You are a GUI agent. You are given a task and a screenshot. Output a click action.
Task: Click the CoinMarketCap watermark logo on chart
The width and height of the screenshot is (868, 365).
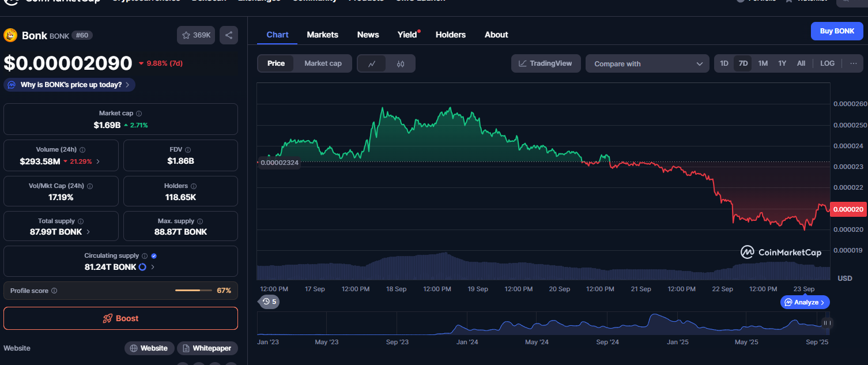pyautogui.click(x=781, y=252)
